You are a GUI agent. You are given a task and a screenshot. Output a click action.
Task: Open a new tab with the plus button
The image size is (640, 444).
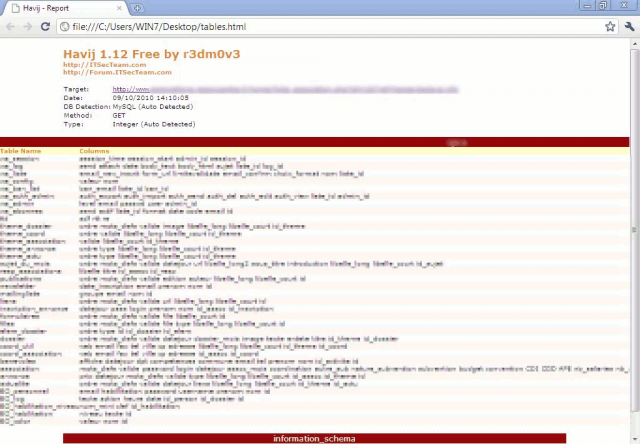pos(136,8)
